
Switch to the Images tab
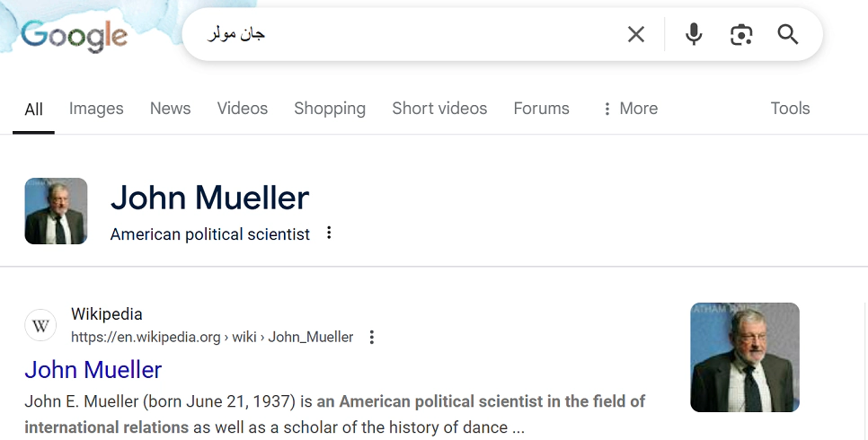96,109
